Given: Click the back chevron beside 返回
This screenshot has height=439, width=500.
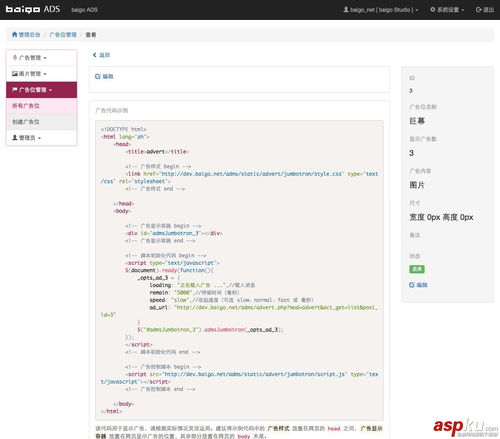Looking at the screenshot, I should point(95,55).
